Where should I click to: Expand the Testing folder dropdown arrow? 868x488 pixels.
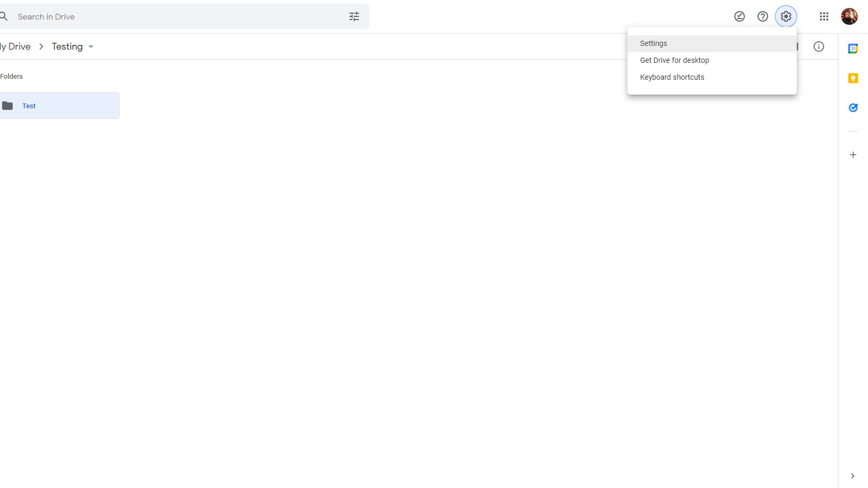tap(91, 46)
